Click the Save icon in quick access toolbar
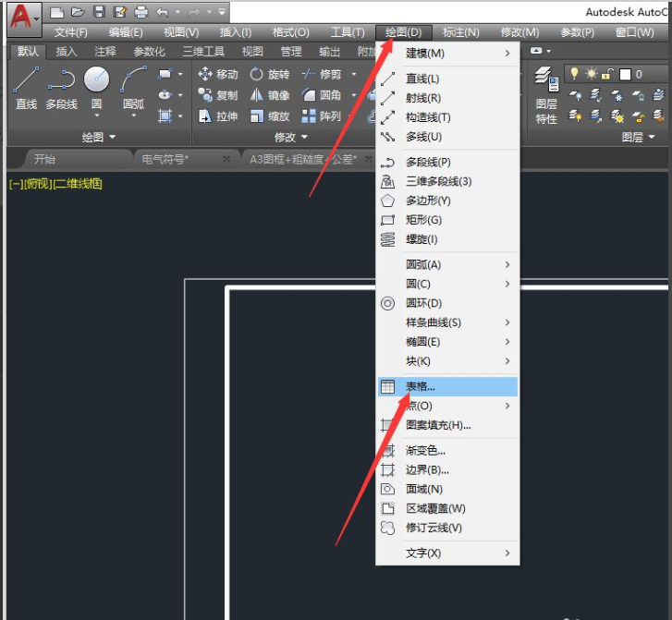Screen dimensions: 672x620 pos(99,12)
